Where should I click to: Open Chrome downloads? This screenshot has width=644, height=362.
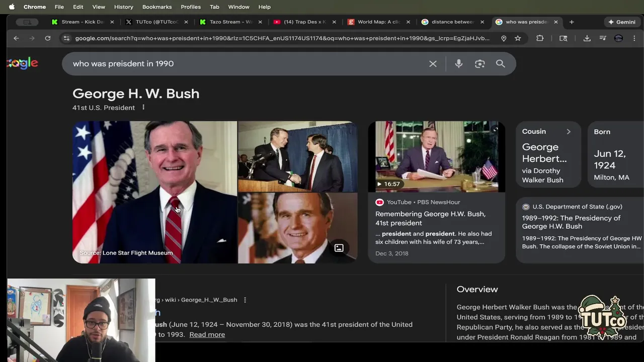click(x=587, y=38)
